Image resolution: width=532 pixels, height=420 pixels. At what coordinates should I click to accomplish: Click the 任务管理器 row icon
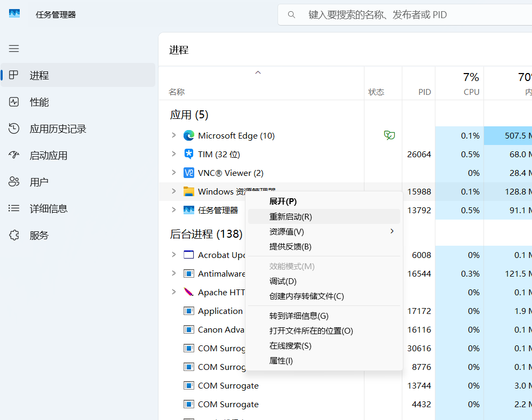coord(189,210)
